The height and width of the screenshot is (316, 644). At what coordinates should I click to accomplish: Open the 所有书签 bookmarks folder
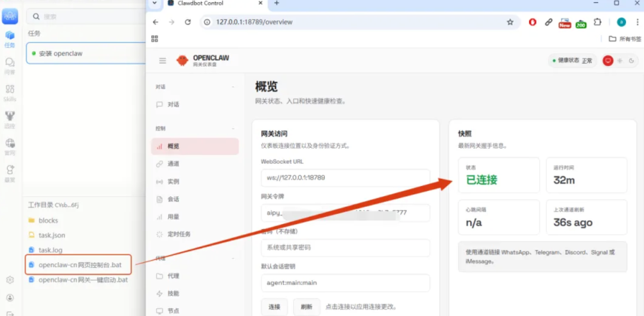[x=625, y=39]
